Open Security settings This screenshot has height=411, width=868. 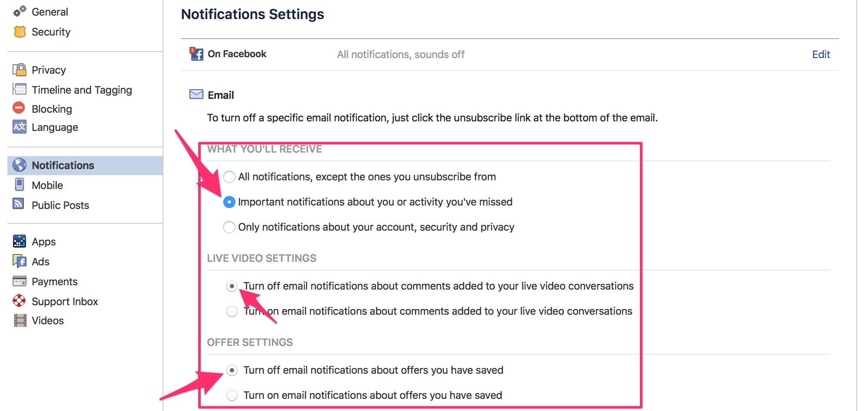[x=51, y=32]
